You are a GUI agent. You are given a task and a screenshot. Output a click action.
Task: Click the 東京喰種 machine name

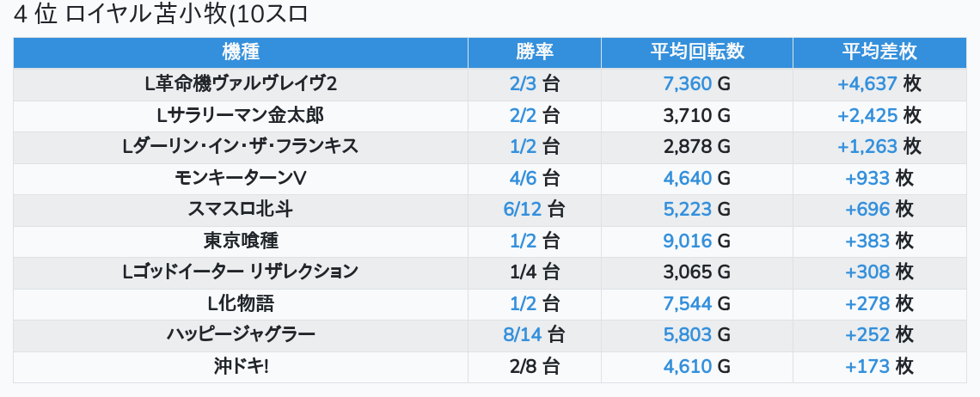tap(241, 241)
